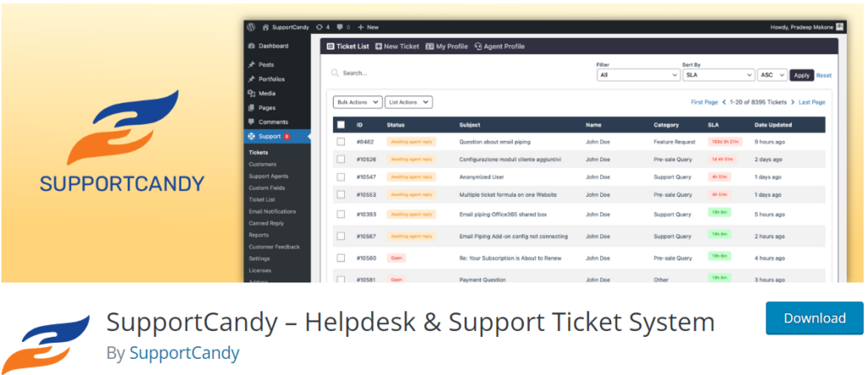Click the Apply filter button
The image size is (868, 375).
802,76
